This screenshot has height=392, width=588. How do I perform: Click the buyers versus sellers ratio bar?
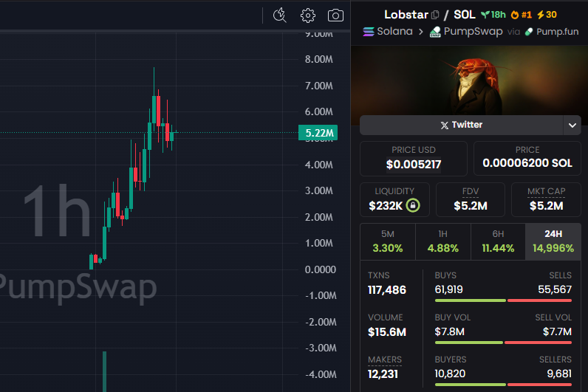click(x=503, y=385)
